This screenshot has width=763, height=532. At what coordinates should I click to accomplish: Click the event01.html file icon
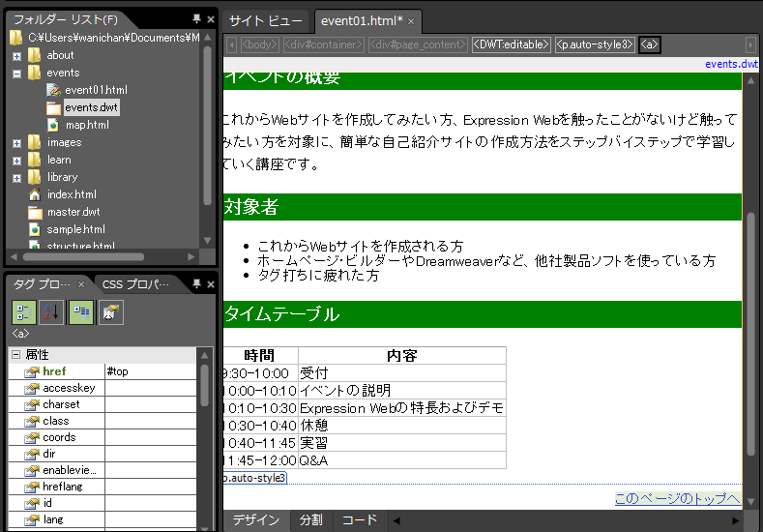53,90
